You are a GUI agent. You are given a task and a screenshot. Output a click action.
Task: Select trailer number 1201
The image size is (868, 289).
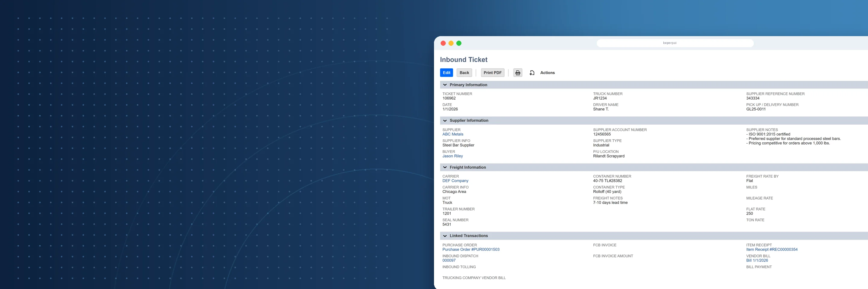coord(446,213)
